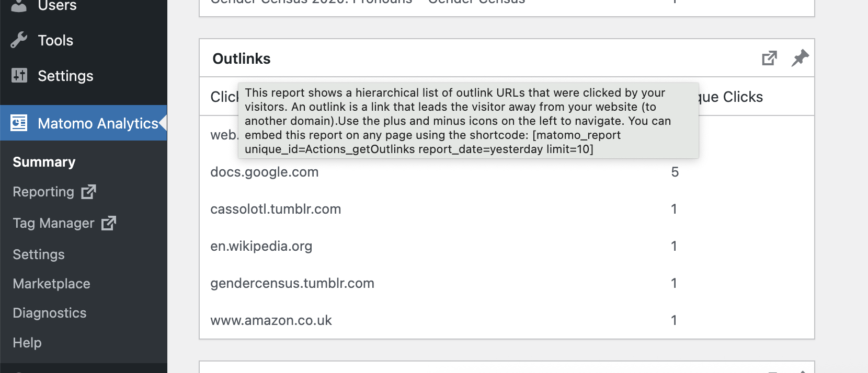
Task: Open the Matomo Help page
Action: coord(27,343)
